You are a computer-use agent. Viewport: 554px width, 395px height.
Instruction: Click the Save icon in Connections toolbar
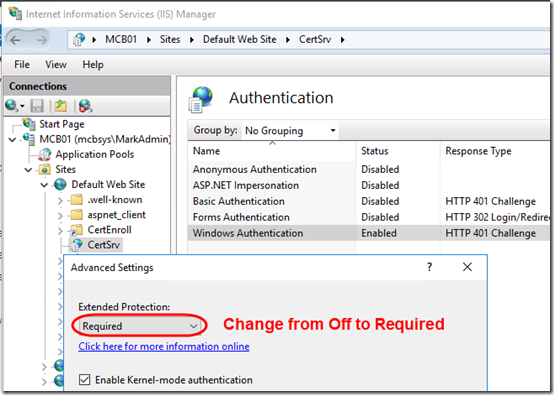click(37, 106)
